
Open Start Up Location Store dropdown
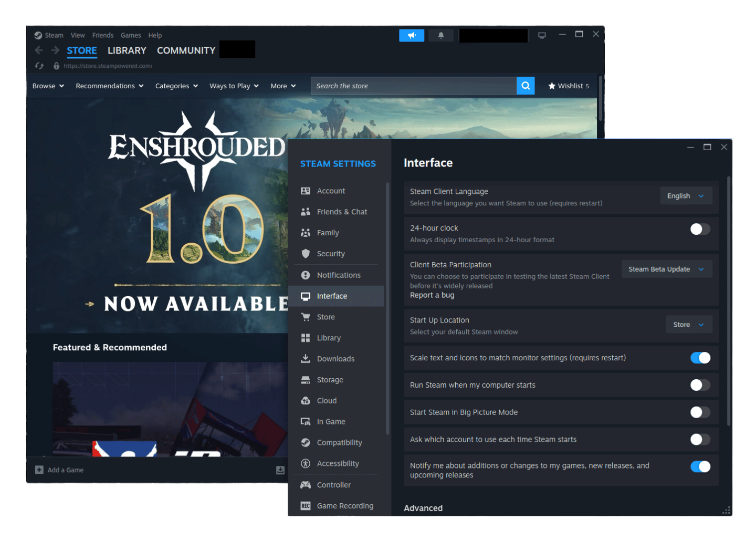(x=689, y=325)
